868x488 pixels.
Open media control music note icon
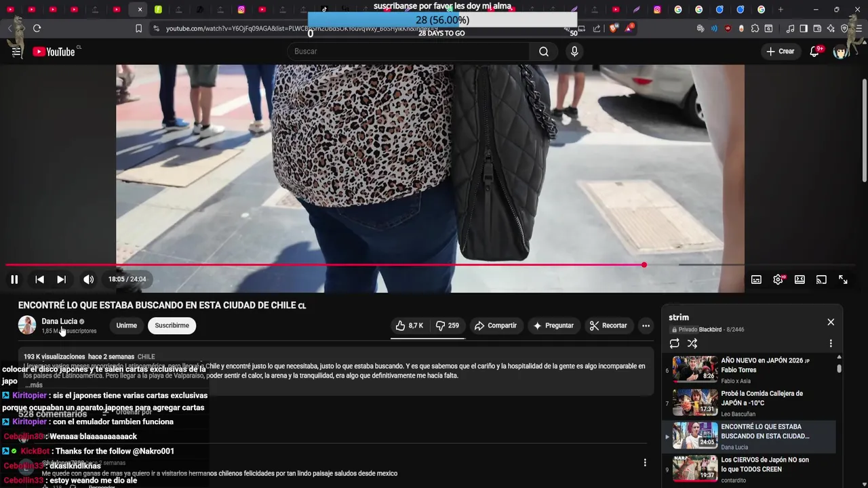point(790,28)
